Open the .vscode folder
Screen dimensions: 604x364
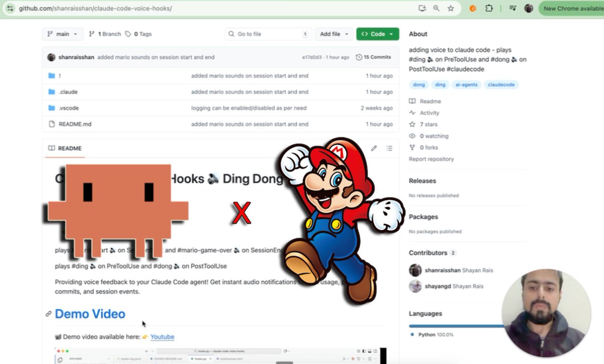pos(68,108)
